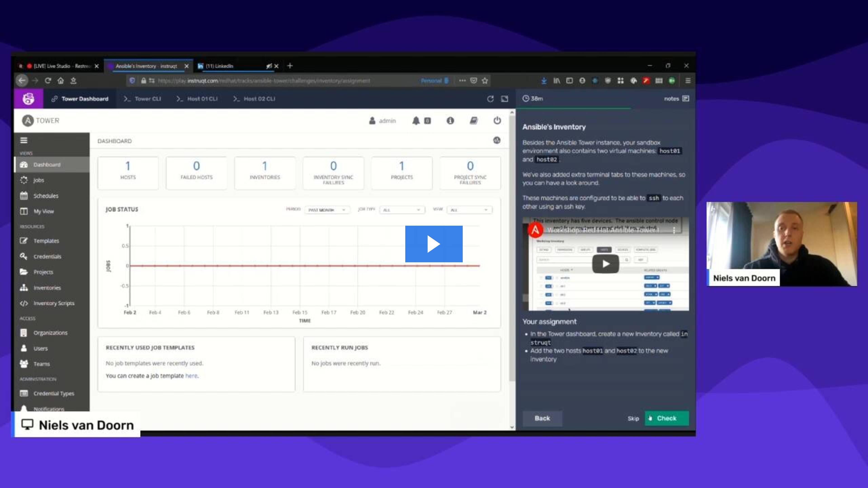Screen dimensions: 868x488
Task: Click the browser back arrow
Action: tap(22, 80)
